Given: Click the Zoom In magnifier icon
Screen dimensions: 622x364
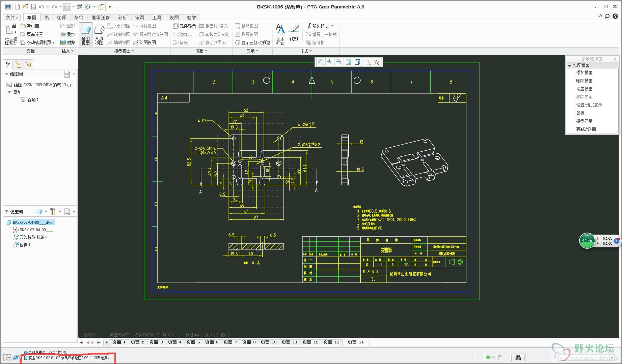Looking at the screenshot, I should tap(330, 62).
